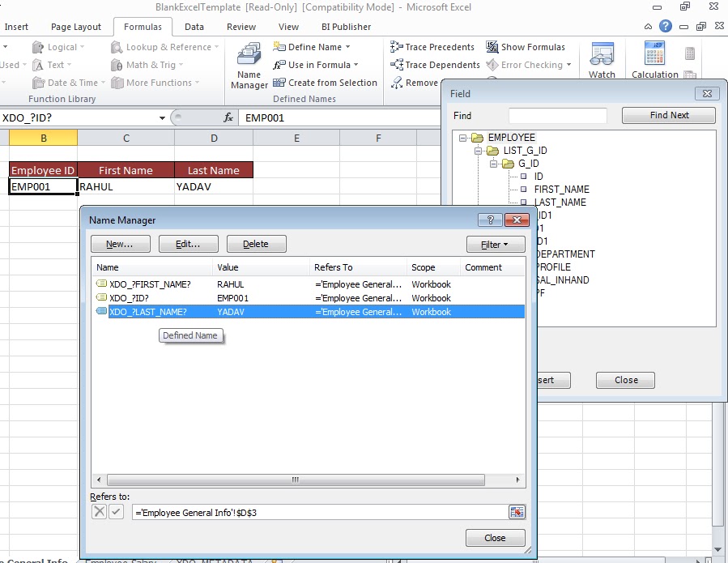Click the Find field in Field dialog
Viewport: 728px width, 563px height.
(x=558, y=116)
